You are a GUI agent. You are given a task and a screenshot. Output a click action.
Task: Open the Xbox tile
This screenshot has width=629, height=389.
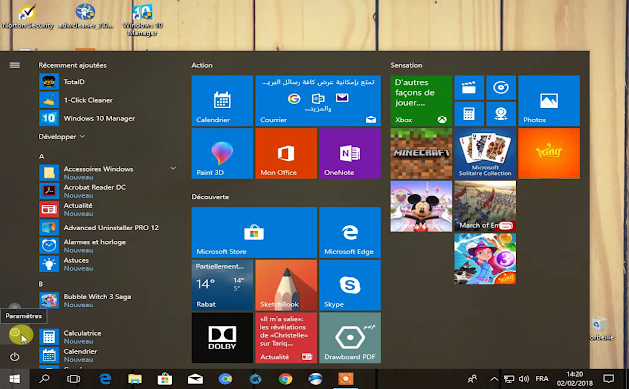(x=421, y=101)
